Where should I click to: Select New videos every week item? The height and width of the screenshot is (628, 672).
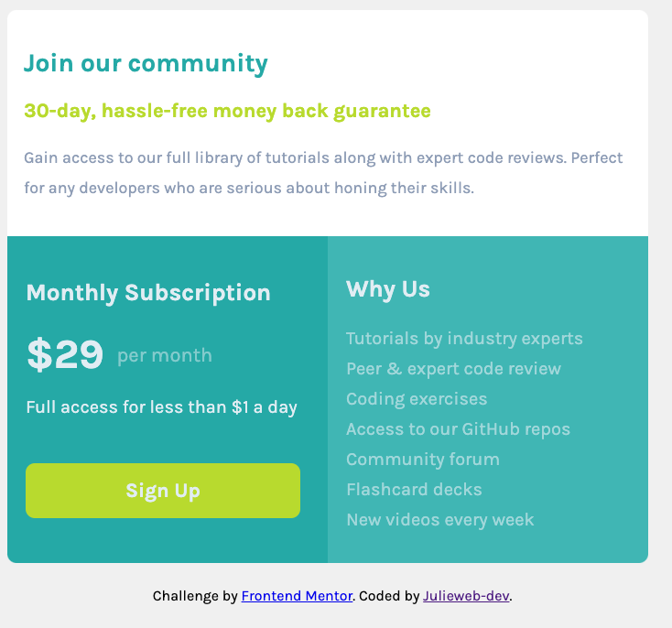pos(440,520)
